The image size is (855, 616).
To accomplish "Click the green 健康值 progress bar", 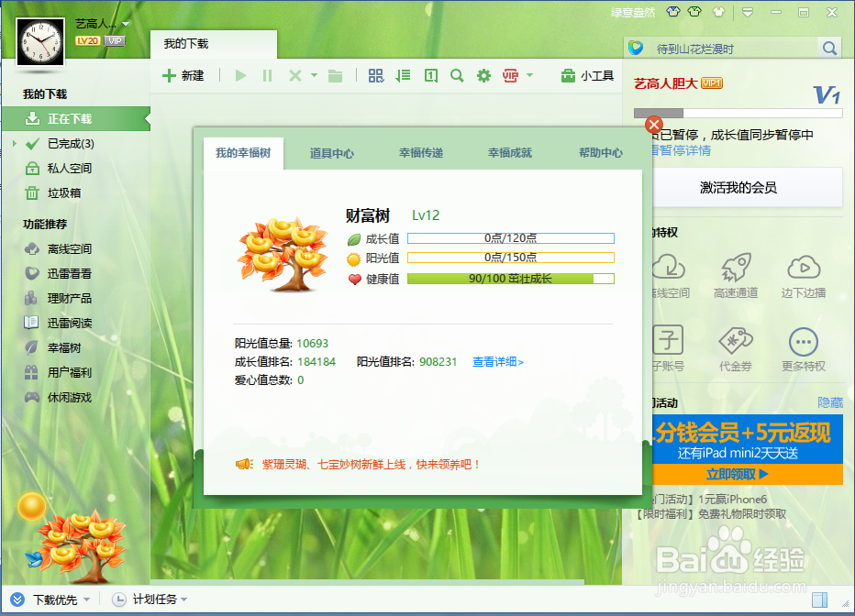I will click(x=511, y=277).
